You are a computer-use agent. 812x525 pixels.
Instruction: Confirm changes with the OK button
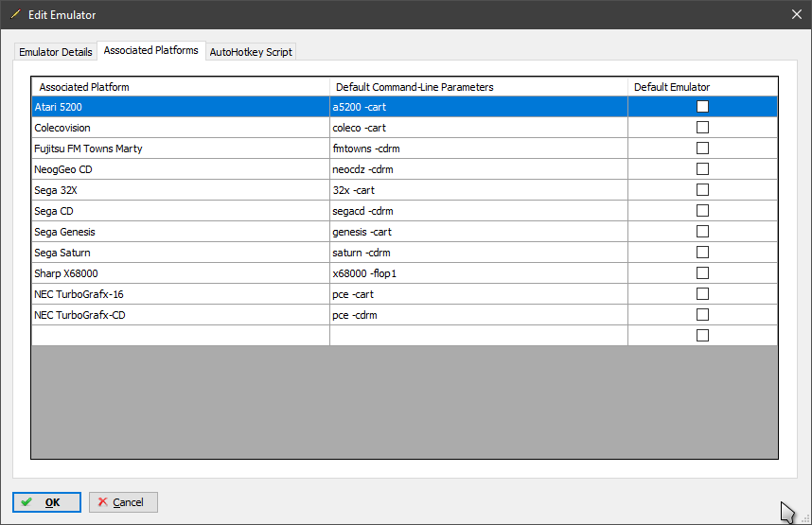[46, 502]
